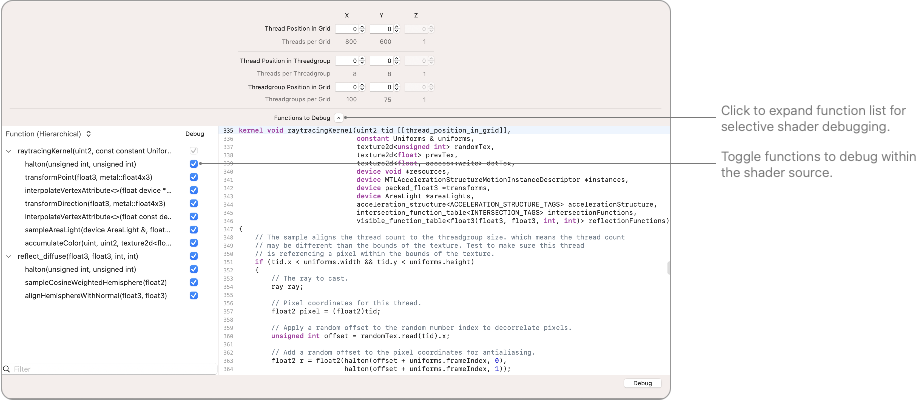
Task: Collapse the raytracingKernel function tree
Action: coord(9,151)
